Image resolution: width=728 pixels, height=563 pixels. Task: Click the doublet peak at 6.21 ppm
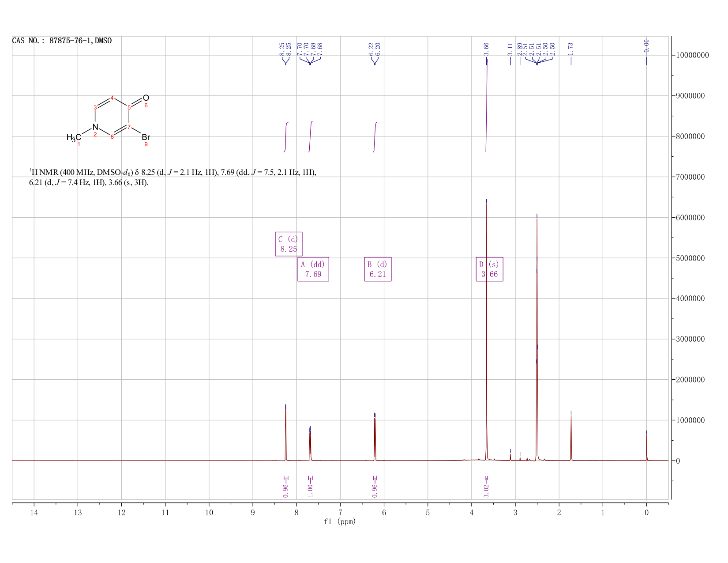click(375, 438)
